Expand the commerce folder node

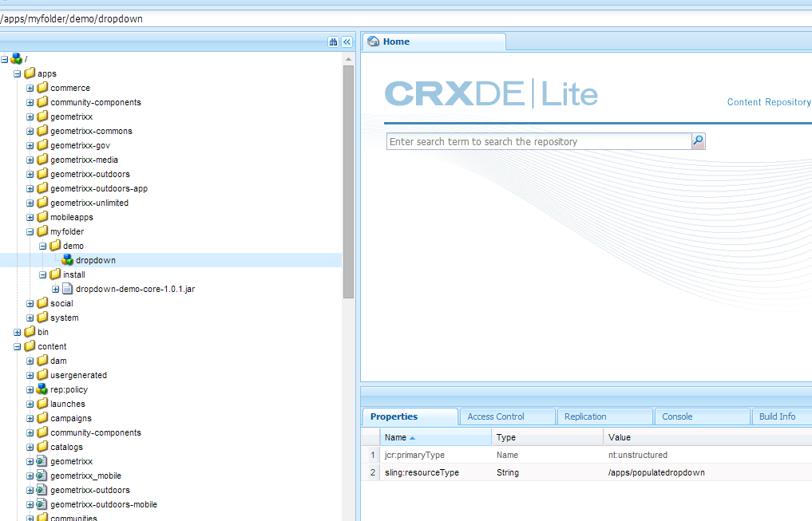[x=30, y=89]
